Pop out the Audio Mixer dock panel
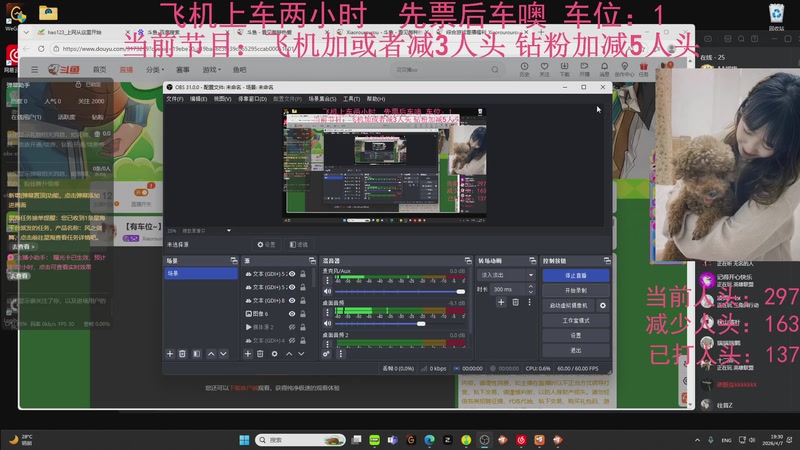The image size is (800, 450). click(x=468, y=261)
